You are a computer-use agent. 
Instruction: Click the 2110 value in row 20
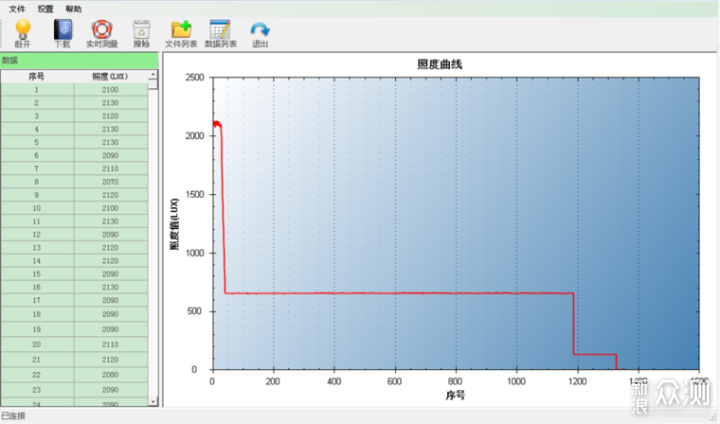coord(110,345)
